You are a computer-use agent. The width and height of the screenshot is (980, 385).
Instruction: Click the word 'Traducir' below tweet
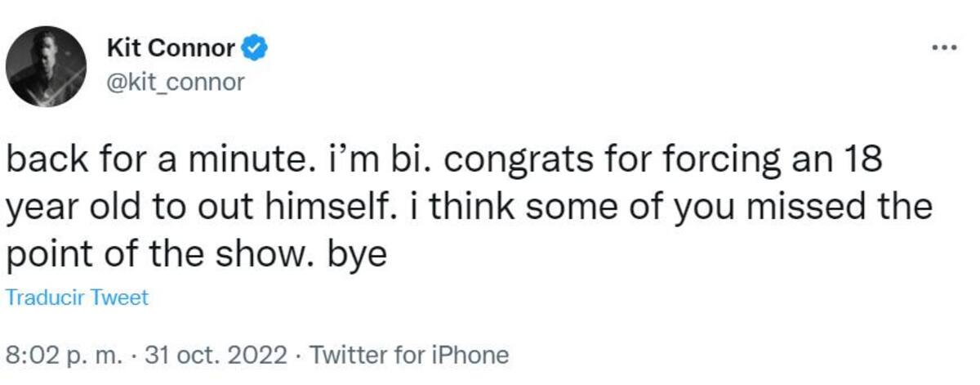click(x=46, y=298)
